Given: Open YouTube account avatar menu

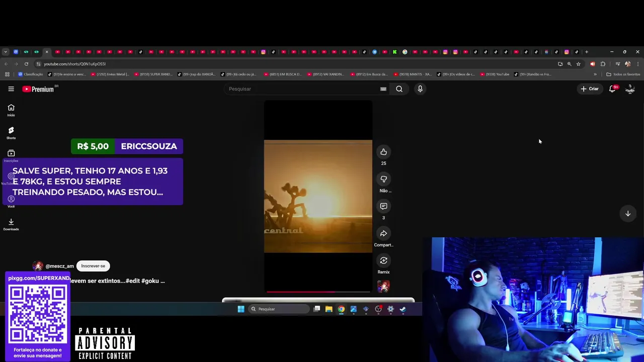Looking at the screenshot, I should (x=630, y=89).
